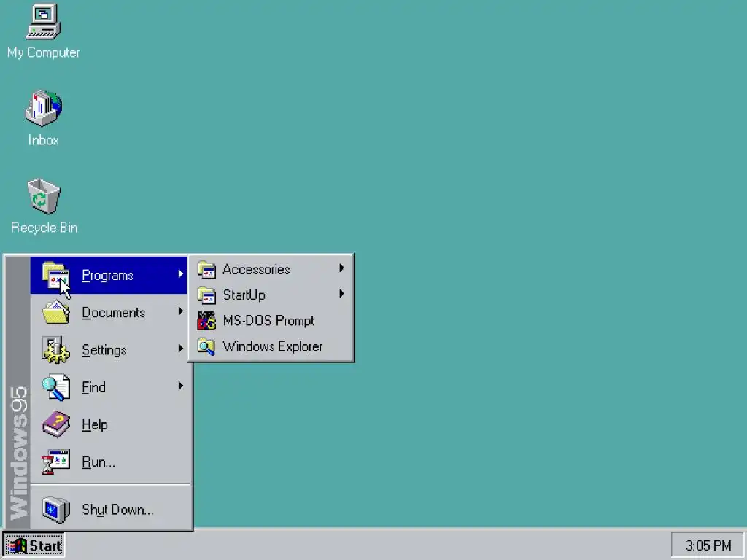This screenshot has width=747, height=560.
Task: Launch Windows Explorer from Programs
Action: pyautogui.click(x=271, y=346)
